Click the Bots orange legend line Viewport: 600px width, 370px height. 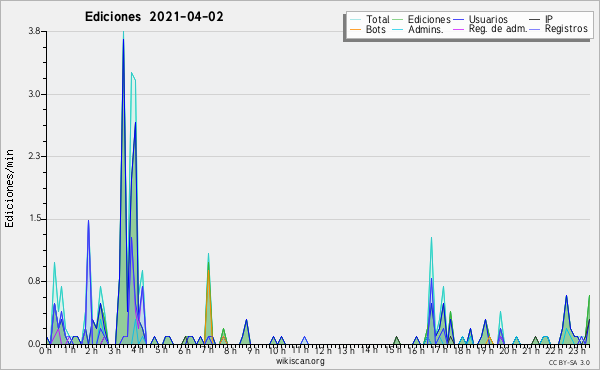355,29
